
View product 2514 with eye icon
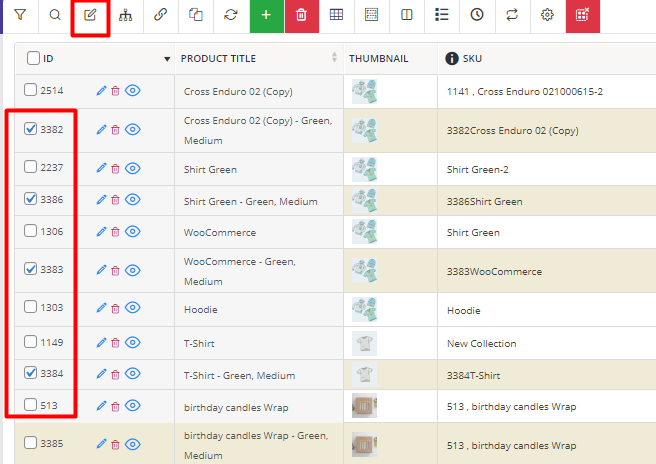(133, 90)
